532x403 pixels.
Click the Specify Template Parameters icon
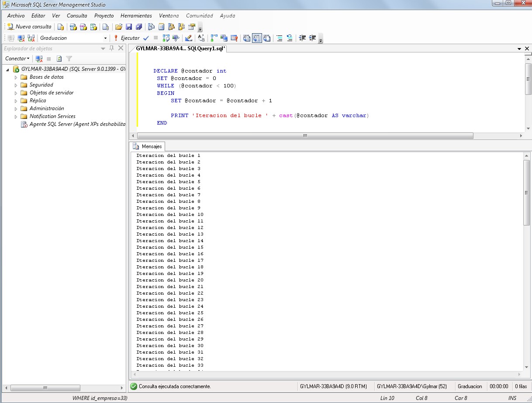pos(200,38)
